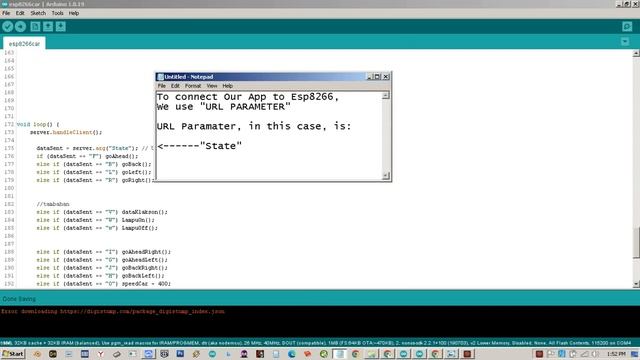Open Notepad's Edit menu
The height and width of the screenshot is (360, 640).
pyautogui.click(x=175, y=86)
